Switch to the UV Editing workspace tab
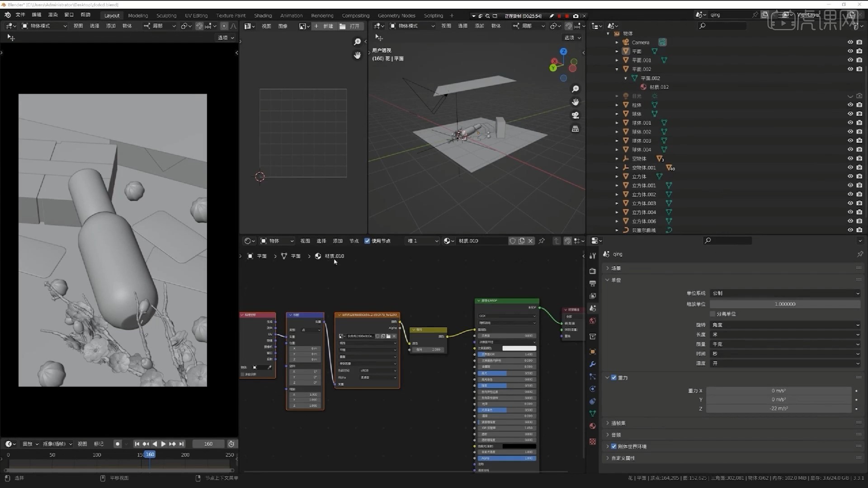 (196, 15)
